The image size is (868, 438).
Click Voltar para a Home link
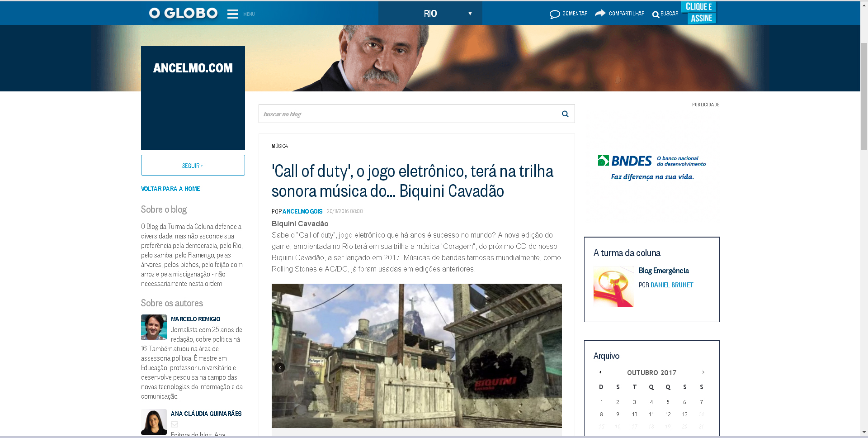[x=170, y=189]
